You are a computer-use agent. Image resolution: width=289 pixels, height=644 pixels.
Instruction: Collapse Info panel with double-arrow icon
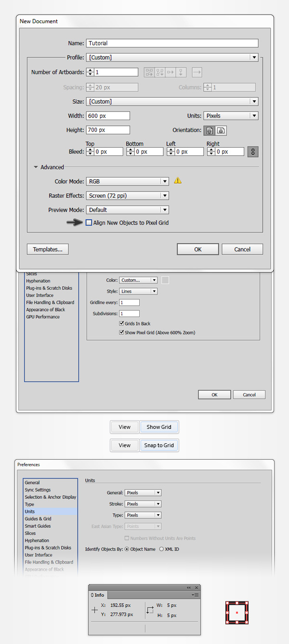(x=189, y=588)
